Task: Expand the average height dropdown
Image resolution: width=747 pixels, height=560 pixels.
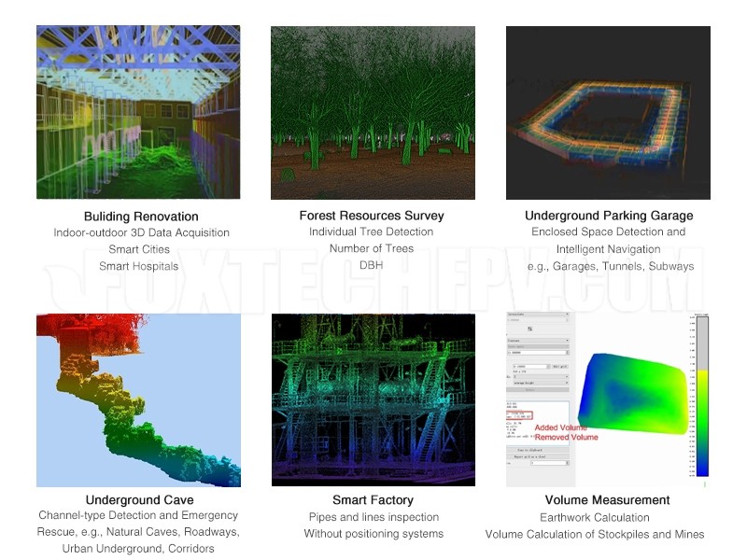Action: [x=542, y=383]
